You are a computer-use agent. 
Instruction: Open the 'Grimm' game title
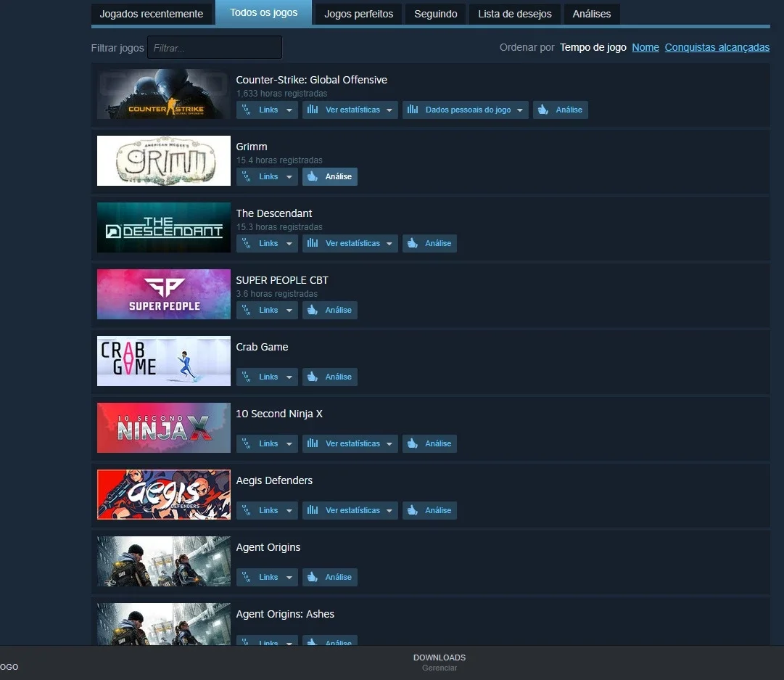click(x=252, y=147)
